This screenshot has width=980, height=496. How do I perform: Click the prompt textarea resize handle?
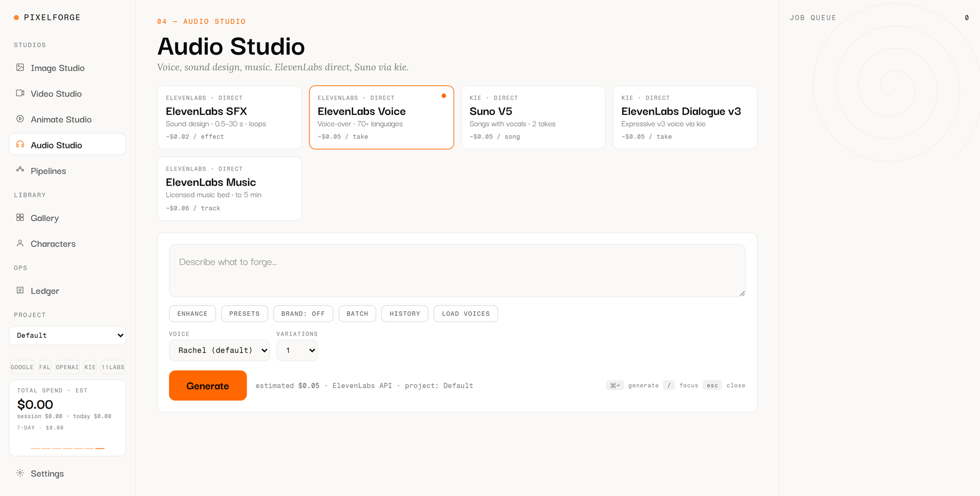click(x=742, y=293)
